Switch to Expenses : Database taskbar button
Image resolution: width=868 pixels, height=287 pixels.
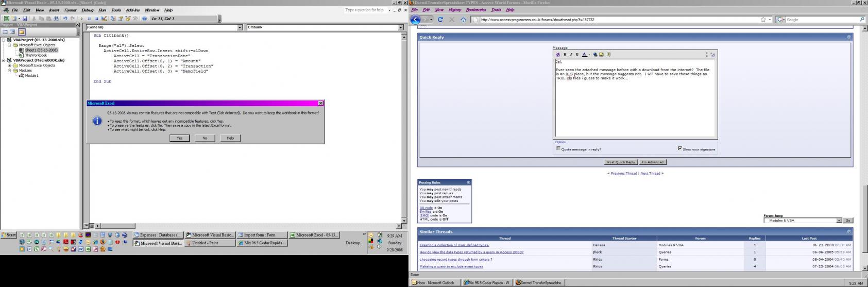tap(158, 235)
